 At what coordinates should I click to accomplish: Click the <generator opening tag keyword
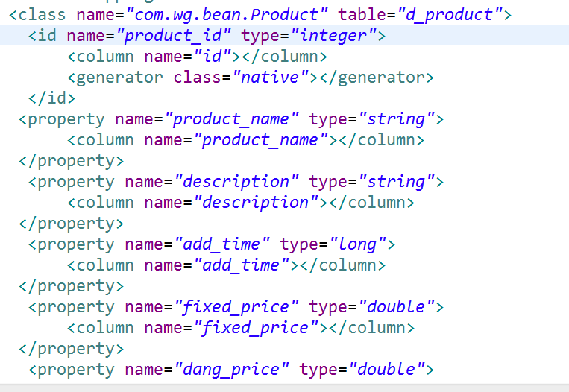(115, 78)
